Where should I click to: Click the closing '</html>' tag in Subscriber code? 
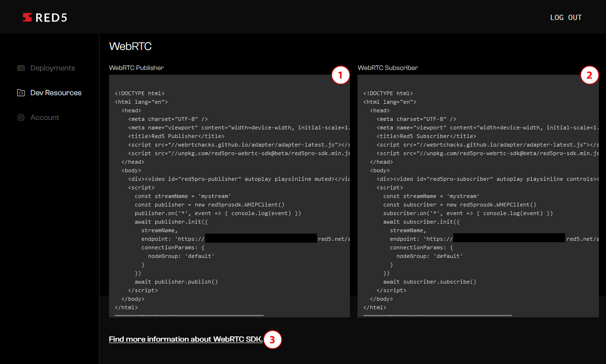375,307
